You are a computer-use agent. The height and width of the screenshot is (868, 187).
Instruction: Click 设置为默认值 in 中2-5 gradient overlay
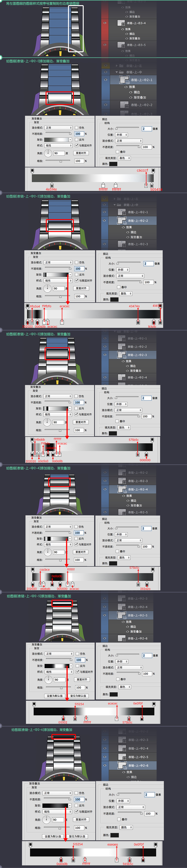point(55,696)
